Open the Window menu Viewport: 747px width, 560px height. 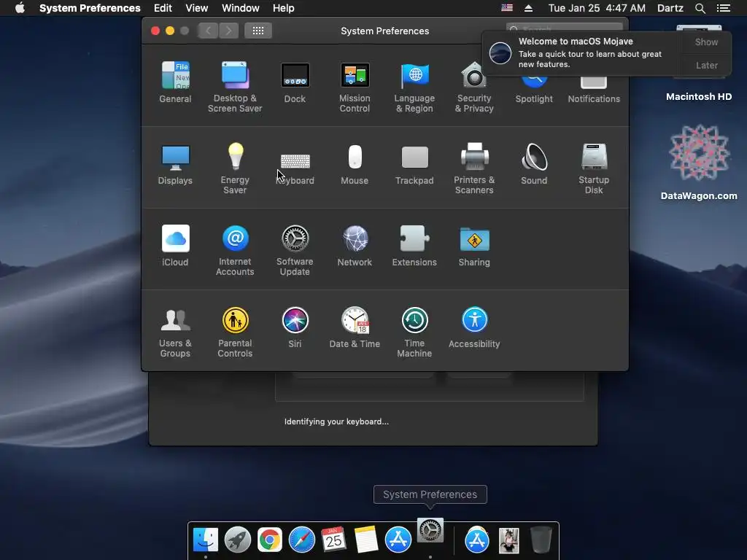pyautogui.click(x=241, y=8)
